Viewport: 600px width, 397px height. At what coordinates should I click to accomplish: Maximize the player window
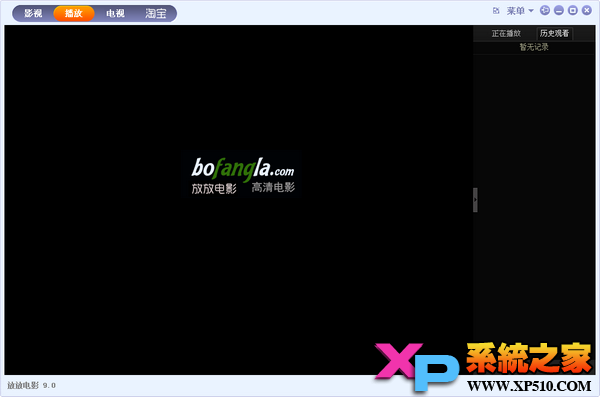572,10
